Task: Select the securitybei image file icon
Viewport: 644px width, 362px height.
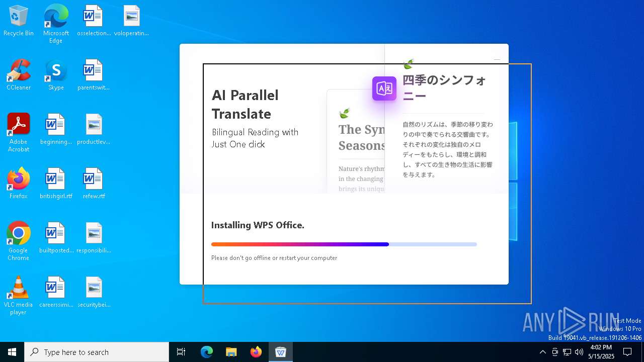Action: 94,293
